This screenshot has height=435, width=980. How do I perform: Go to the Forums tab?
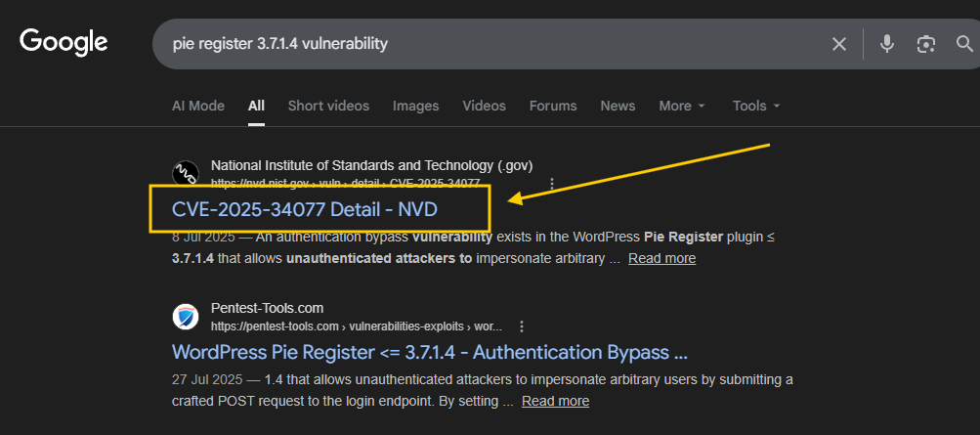(x=553, y=106)
